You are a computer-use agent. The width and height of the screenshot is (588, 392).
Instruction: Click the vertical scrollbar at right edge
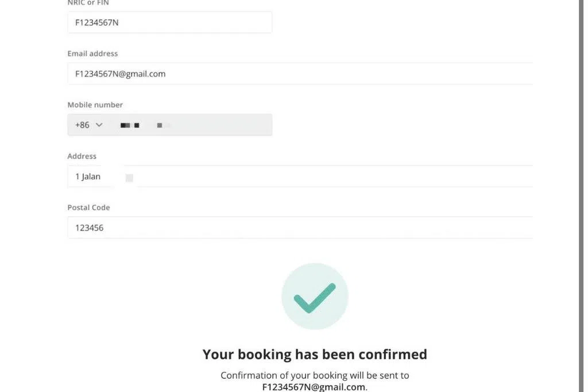tap(581, 195)
